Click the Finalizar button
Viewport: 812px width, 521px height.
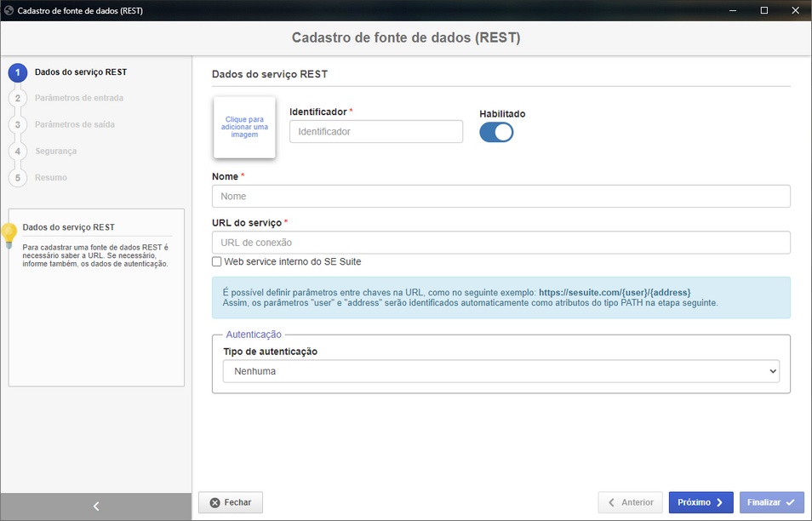click(x=771, y=502)
